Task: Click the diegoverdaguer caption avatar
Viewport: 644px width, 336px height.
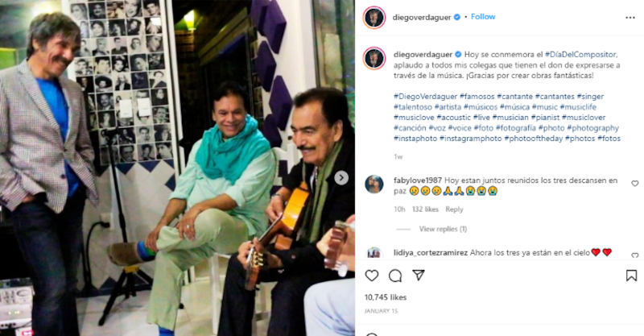Action: (374, 58)
